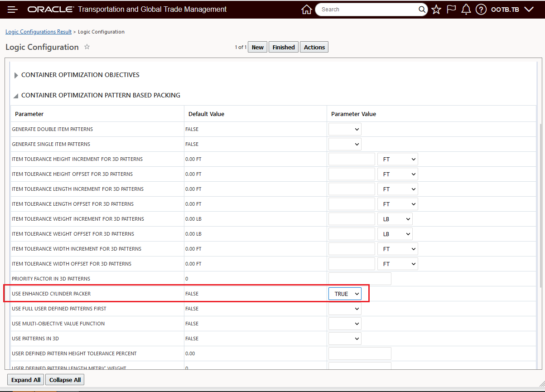The width and height of the screenshot is (545, 392).
Task: Click User Defined Pattern Height Tolerance Percent field
Action: coord(360,353)
